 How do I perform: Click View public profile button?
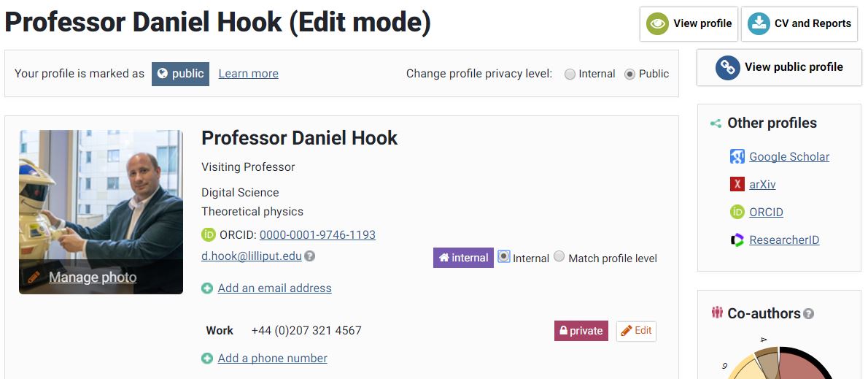(x=778, y=67)
